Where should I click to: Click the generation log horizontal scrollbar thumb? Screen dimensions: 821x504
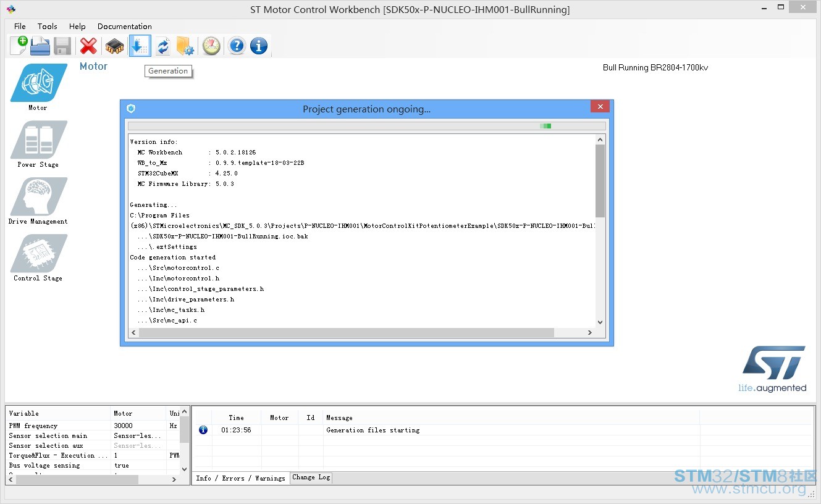[x=347, y=332]
